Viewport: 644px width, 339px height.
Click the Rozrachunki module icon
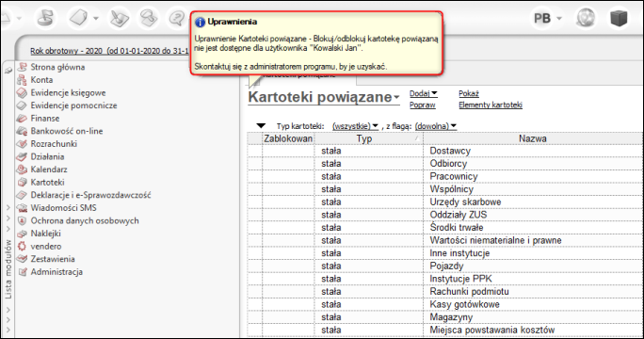point(22,144)
